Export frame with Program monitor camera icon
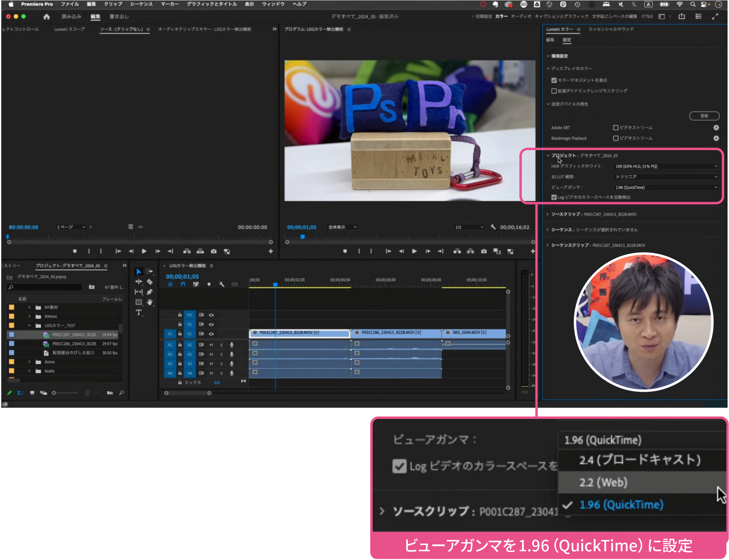The height and width of the screenshot is (560, 729). [484, 251]
